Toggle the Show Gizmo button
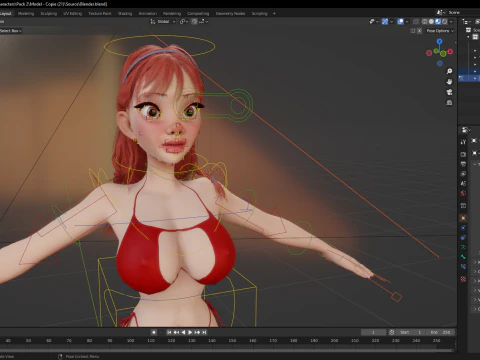 click(385, 22)
